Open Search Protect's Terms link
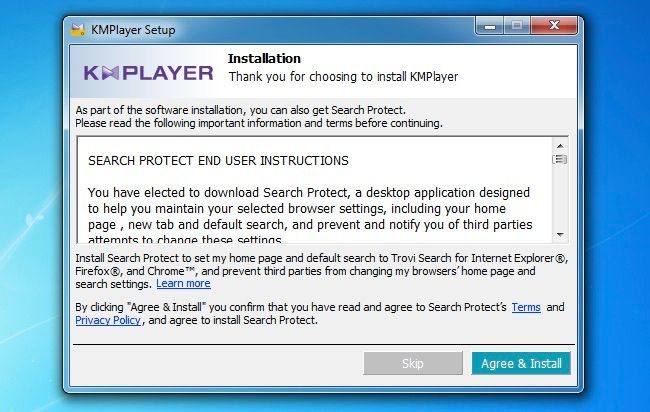Screen dimensions: 650x412 pos(526,307)
